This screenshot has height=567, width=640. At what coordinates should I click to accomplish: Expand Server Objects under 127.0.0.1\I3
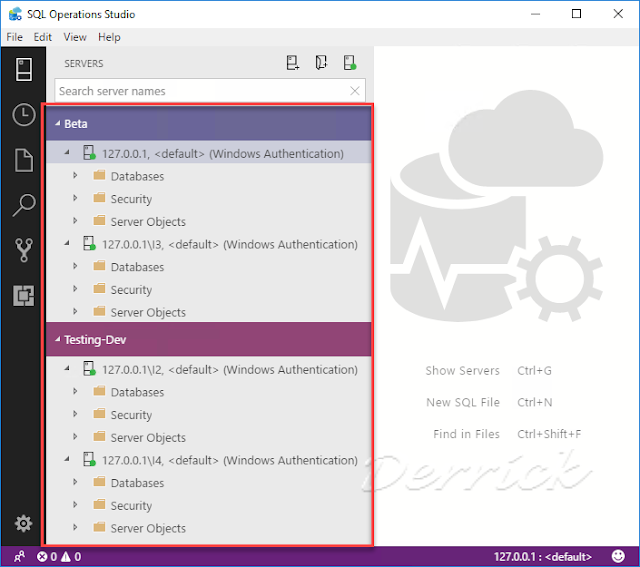click(75, 311)
